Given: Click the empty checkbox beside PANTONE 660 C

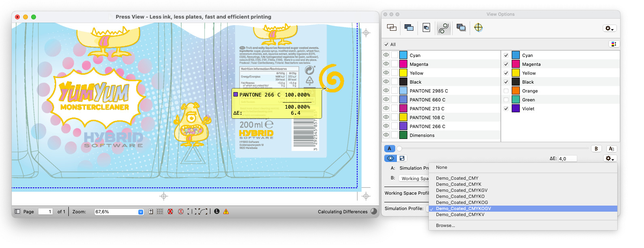Looking at the screenshot, I should [x=394, y=99].
